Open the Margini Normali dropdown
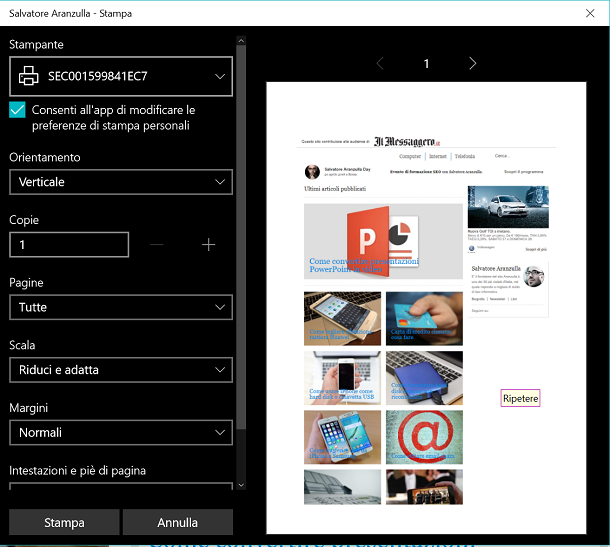This screenshot has height=547, width=610. point(120,432)
